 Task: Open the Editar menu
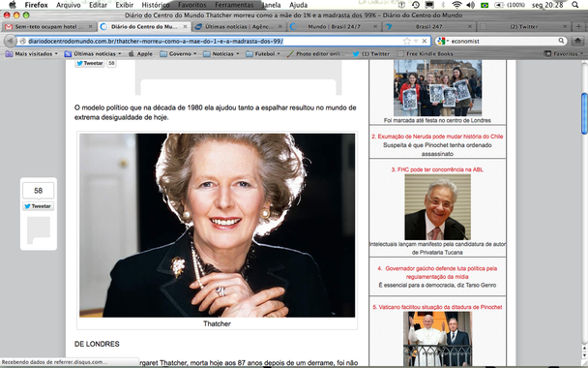pyautogui.click(x=98, y=5)
